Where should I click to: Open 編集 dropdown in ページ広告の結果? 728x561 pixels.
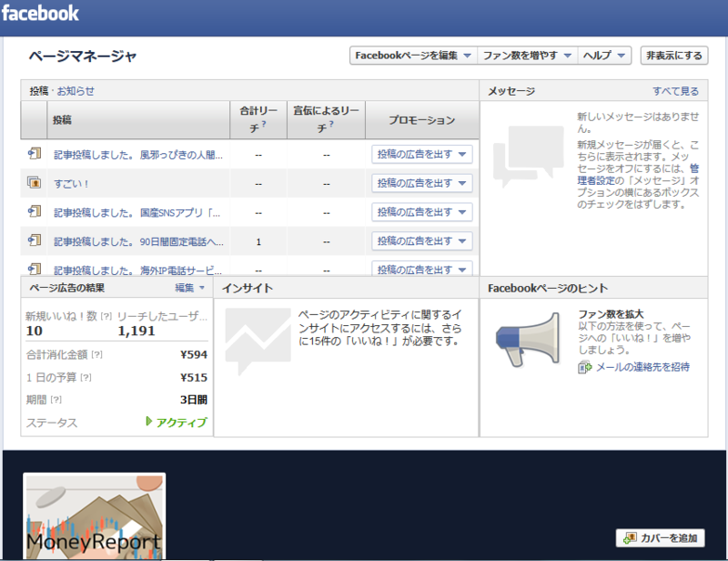[189, 288]
